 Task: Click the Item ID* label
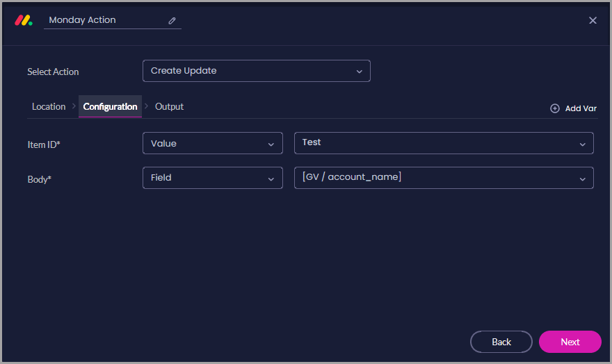point(44,144)
